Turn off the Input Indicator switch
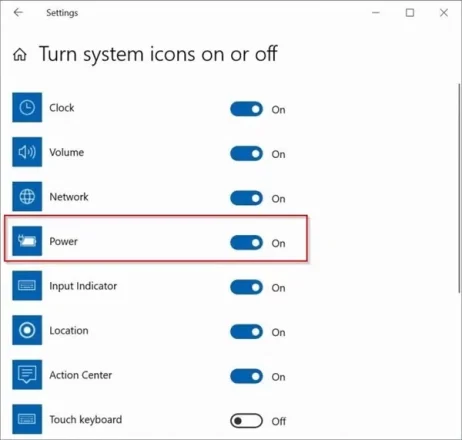The height and width of the screenshot is (440, 462). pyautogui.click(x=246, y=287)
